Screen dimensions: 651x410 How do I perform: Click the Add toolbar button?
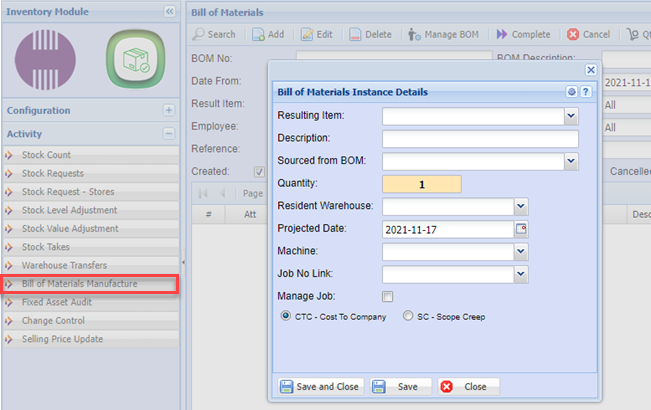coord(268,34)
